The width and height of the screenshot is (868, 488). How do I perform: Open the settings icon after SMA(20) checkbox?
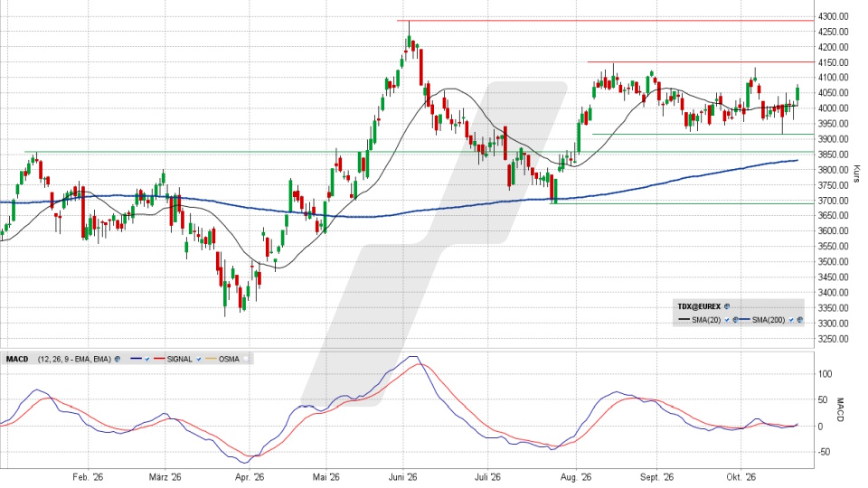pyautogui.click(x=736, y=320)
